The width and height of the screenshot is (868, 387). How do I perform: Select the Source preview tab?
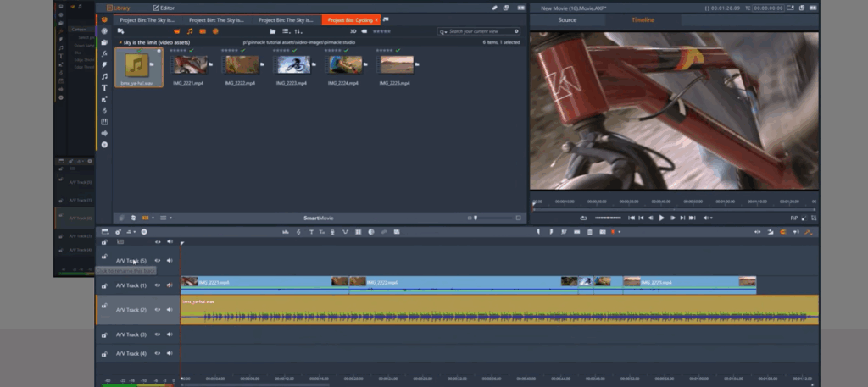(567, 20)
